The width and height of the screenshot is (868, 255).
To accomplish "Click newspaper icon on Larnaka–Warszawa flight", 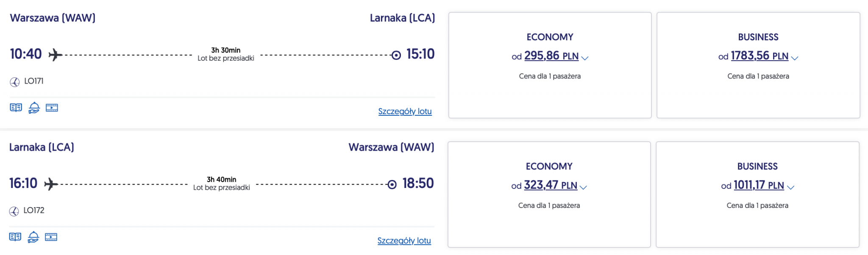I will tap(15, 237).
